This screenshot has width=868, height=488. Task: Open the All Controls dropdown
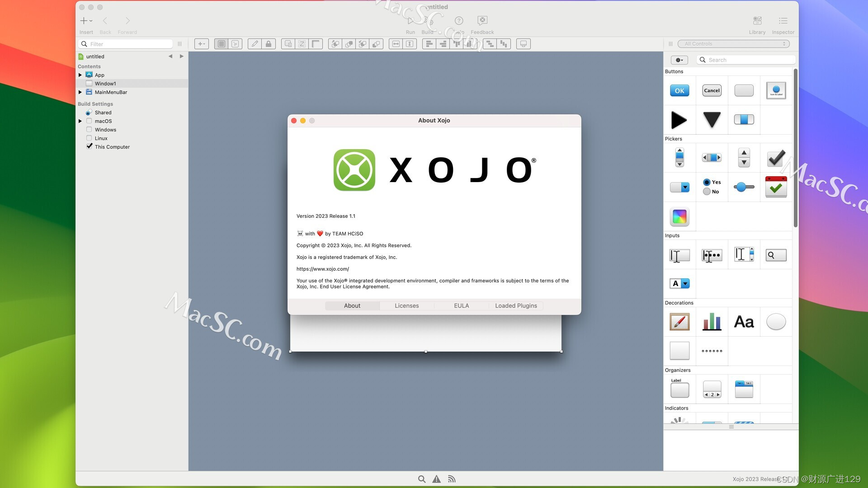[x=733, y=44]
